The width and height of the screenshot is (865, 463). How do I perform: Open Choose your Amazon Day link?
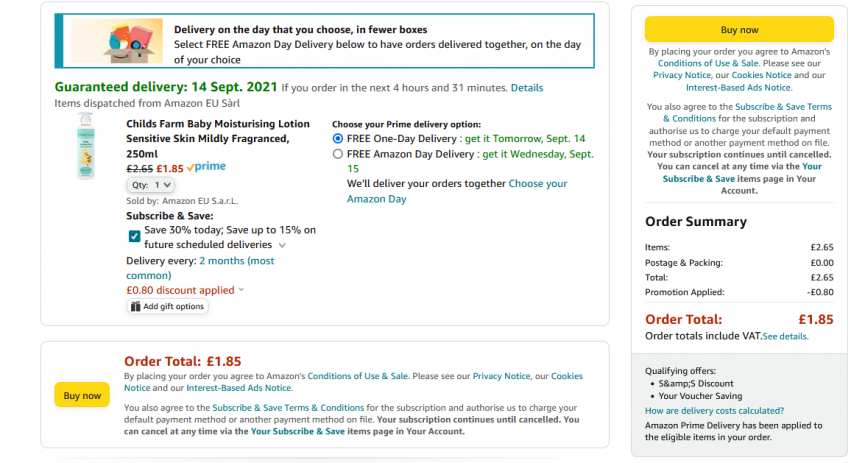click(457, 191)
